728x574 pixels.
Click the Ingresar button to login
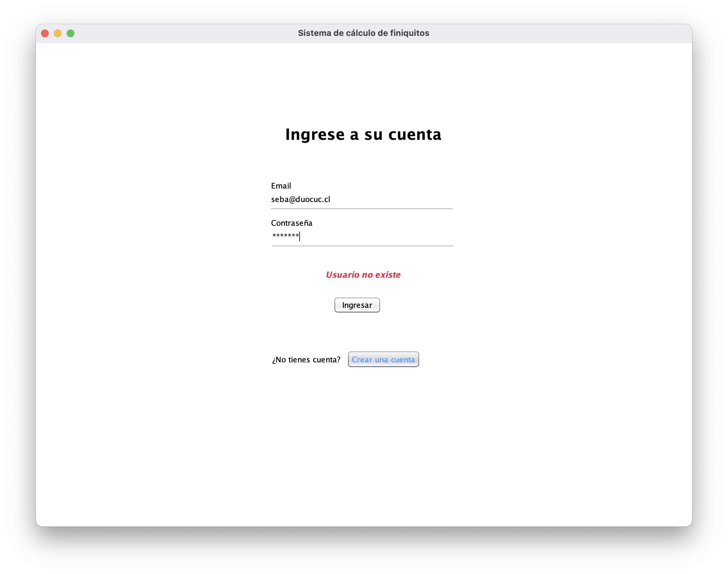click(357, 305)
